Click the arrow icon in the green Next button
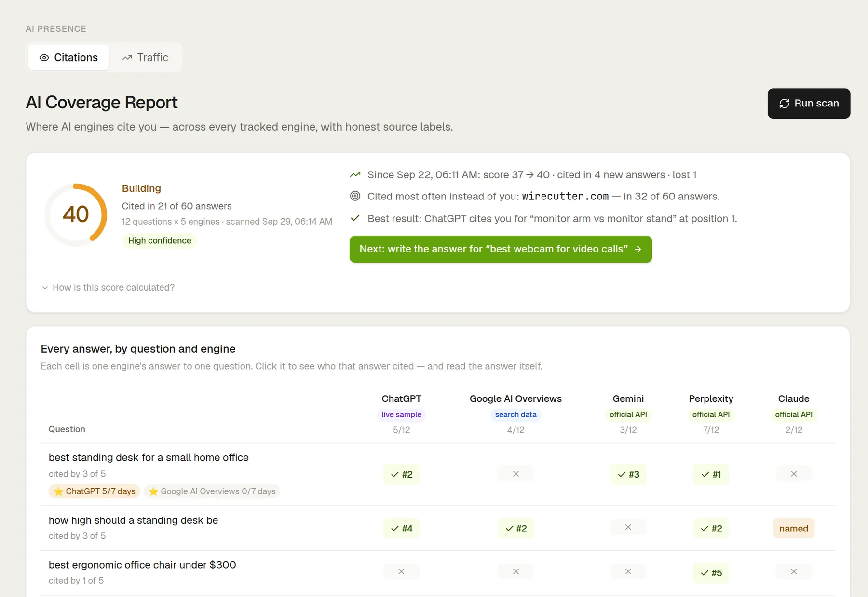This screenshot has height=597, width=868. pyautogui.click(x=638, y=249)
